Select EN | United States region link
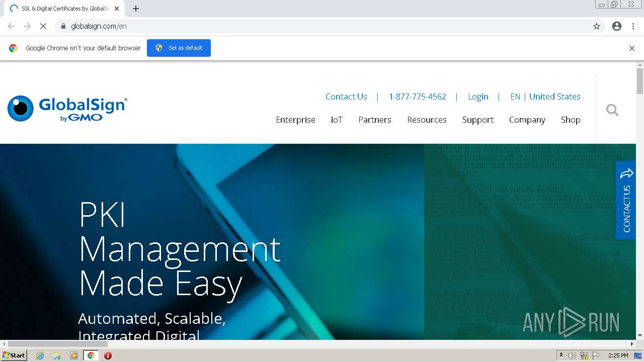 545,97
